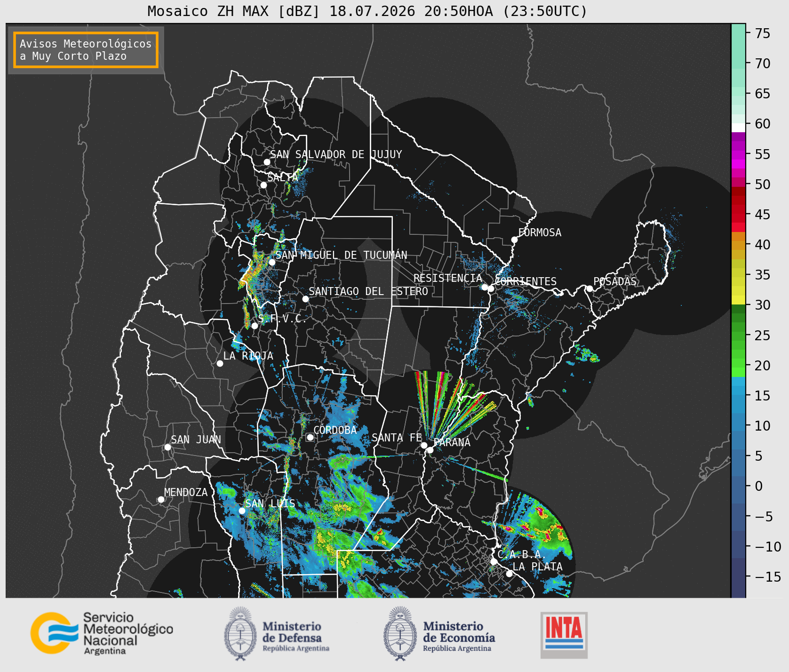Image resolution: width=789 pixels, height=672 pixels.
Task: Click the San Luis city marker dot
Action: [242, 511]
